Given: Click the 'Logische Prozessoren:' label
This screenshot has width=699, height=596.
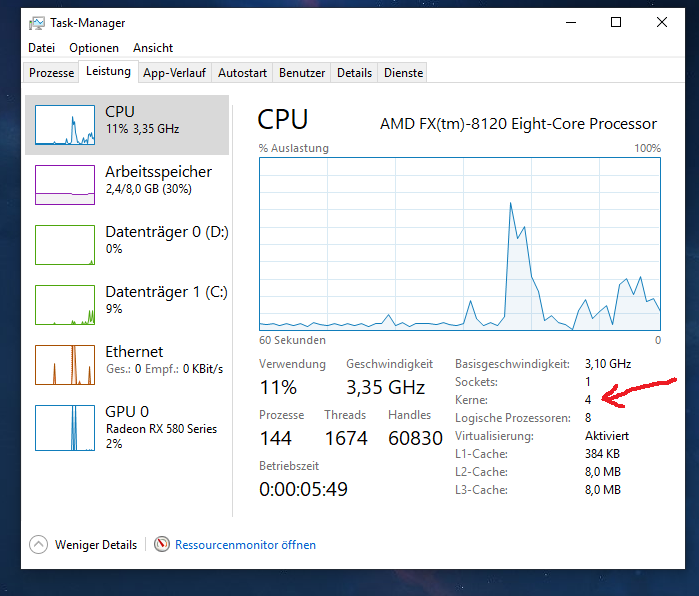Looking at the screenshot, I should click(513, 418).
